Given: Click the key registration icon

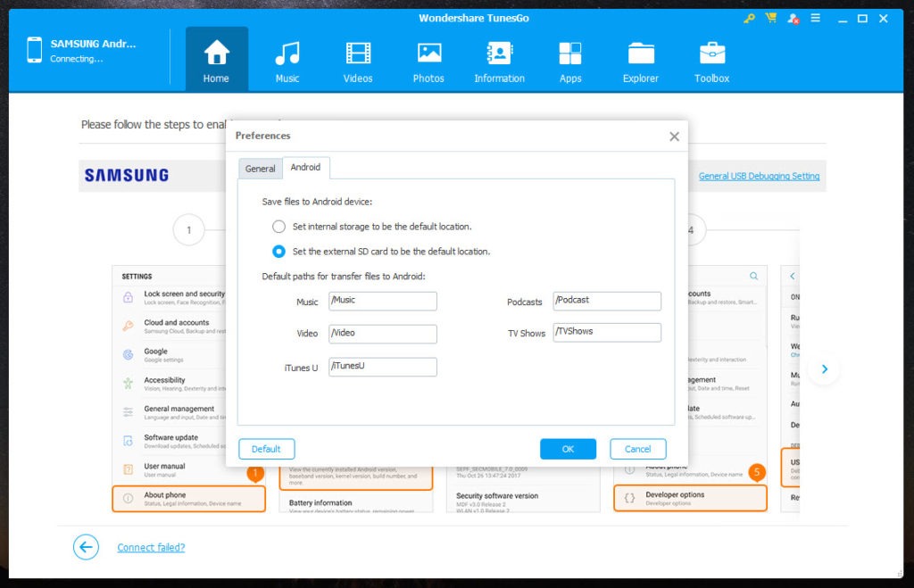Looking at the screenshot, I should pyautogui.click(x=749, y=19).
